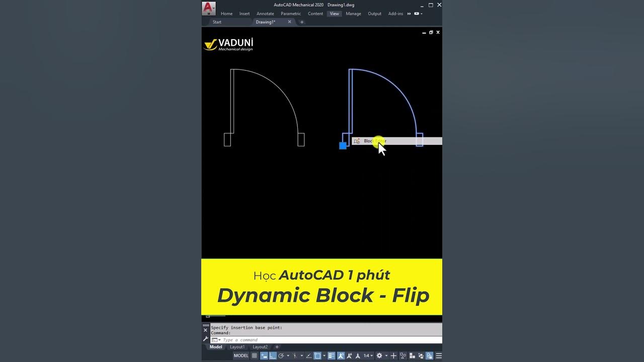Switch to the Layout2 tab
This screenshot has width=644, height=362.
[260, 347]
